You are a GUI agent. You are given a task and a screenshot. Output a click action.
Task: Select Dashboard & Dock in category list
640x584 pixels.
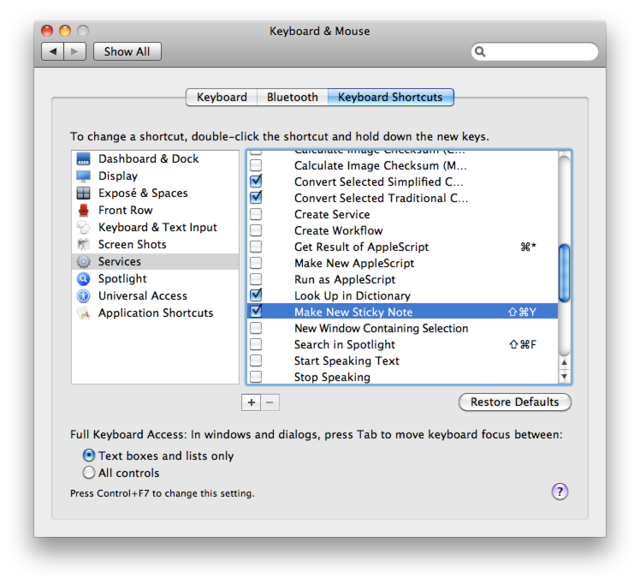pyautogui.click(x=155, y=159)
